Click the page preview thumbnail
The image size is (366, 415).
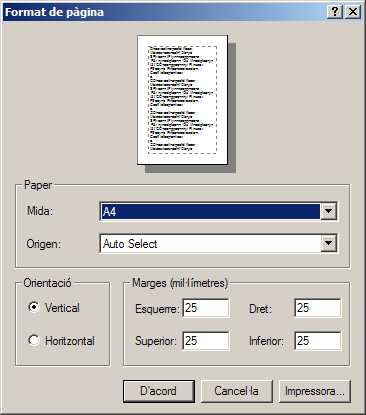183,100
